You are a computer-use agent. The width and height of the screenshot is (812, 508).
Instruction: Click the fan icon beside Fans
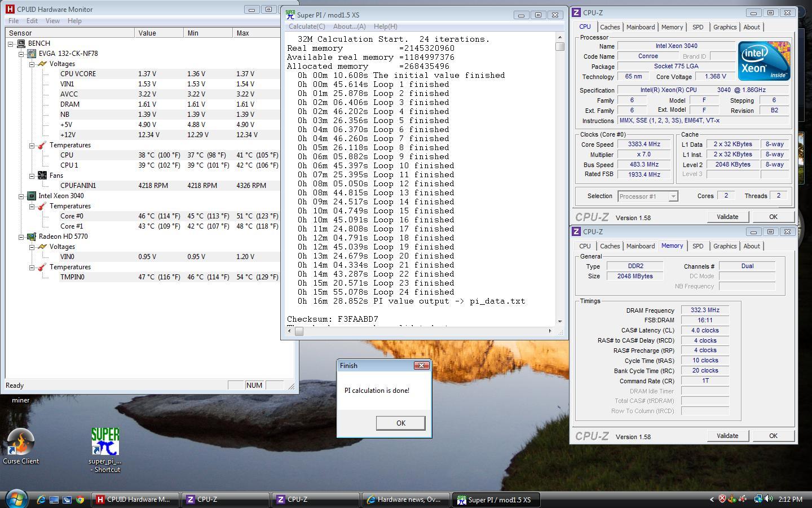click(x=42, y=176)
